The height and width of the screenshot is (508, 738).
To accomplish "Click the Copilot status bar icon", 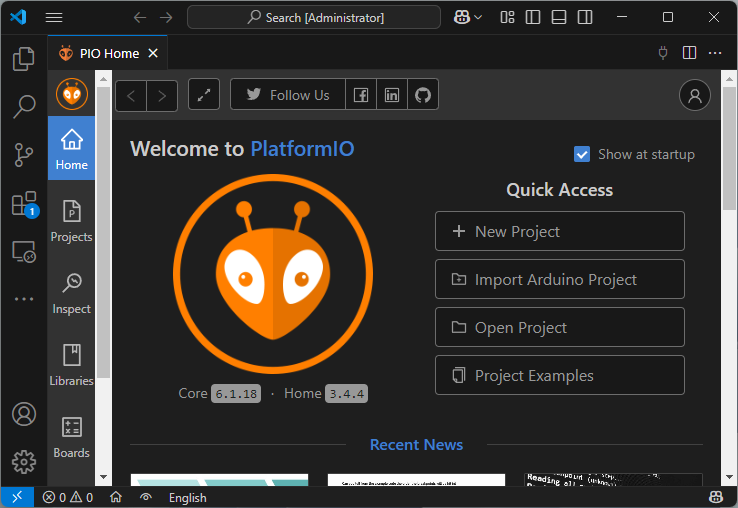I will coord(716,497).
